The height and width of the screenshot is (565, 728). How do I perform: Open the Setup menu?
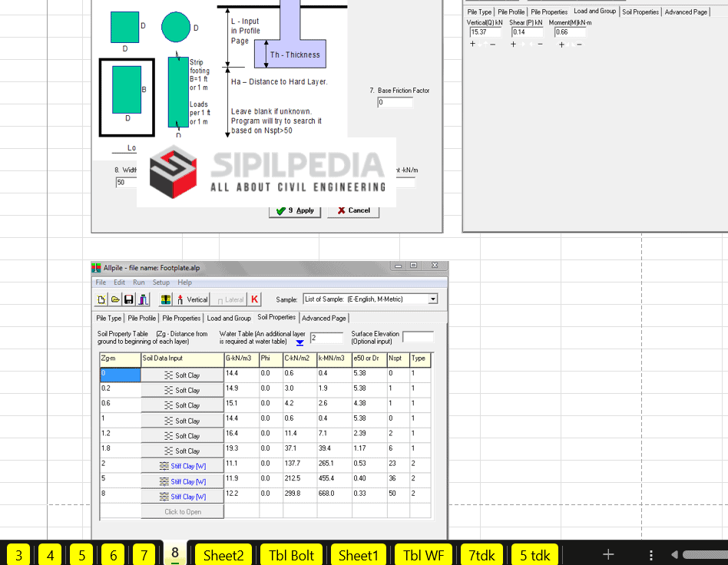pyautogui.click(x=160, y=282)
